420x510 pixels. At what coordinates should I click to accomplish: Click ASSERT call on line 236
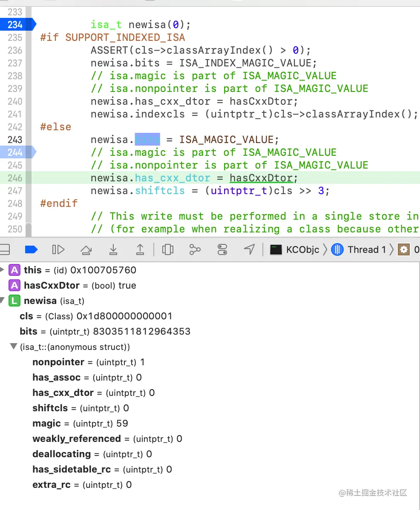coord(109,50)
